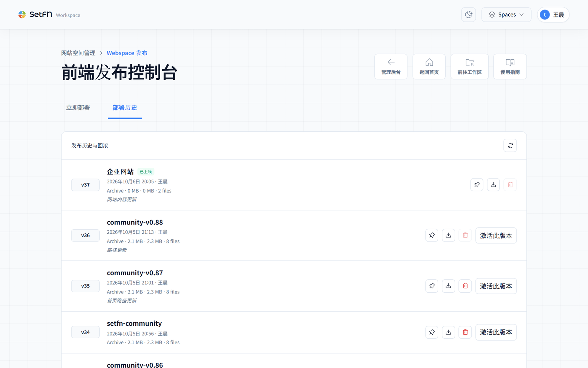Delete the community-v0.87 deployment

coord(465,286)
